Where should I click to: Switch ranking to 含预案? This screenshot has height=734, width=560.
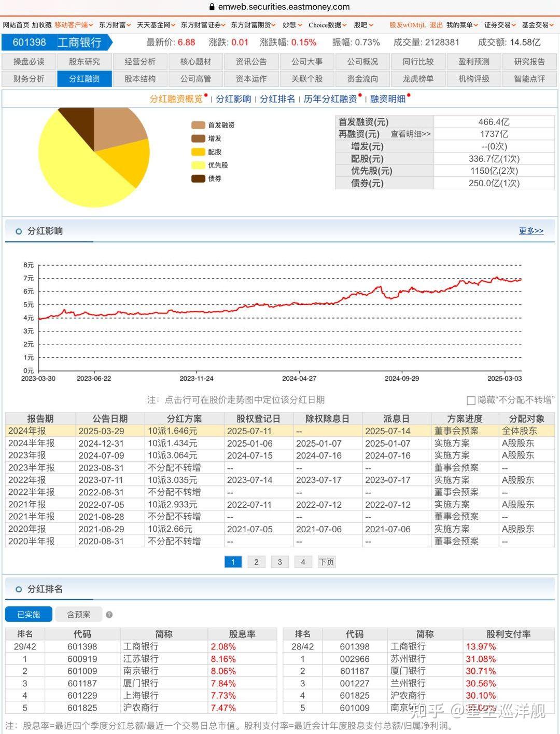coord(79,615)
